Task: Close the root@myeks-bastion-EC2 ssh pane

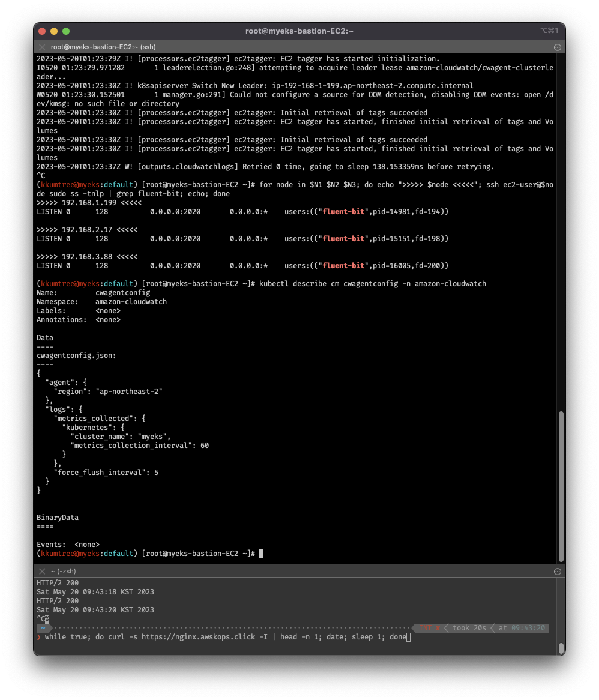Action: (x=42, y=47)
